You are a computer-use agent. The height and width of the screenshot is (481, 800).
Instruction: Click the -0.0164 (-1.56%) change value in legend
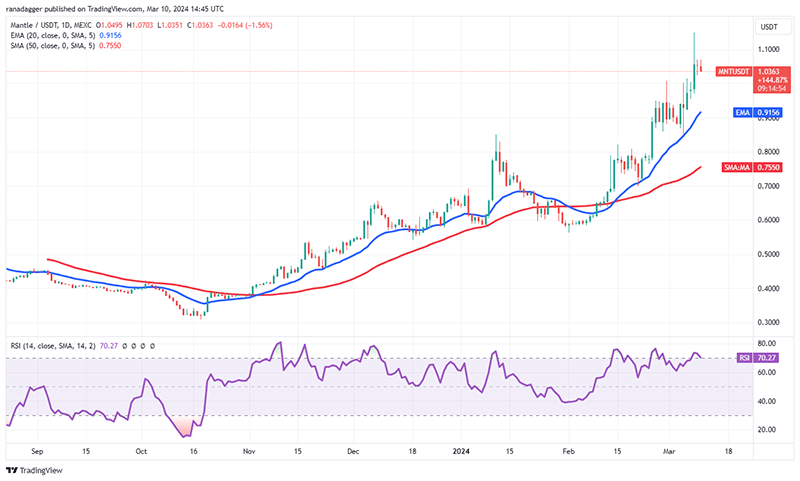coord(246,25)
